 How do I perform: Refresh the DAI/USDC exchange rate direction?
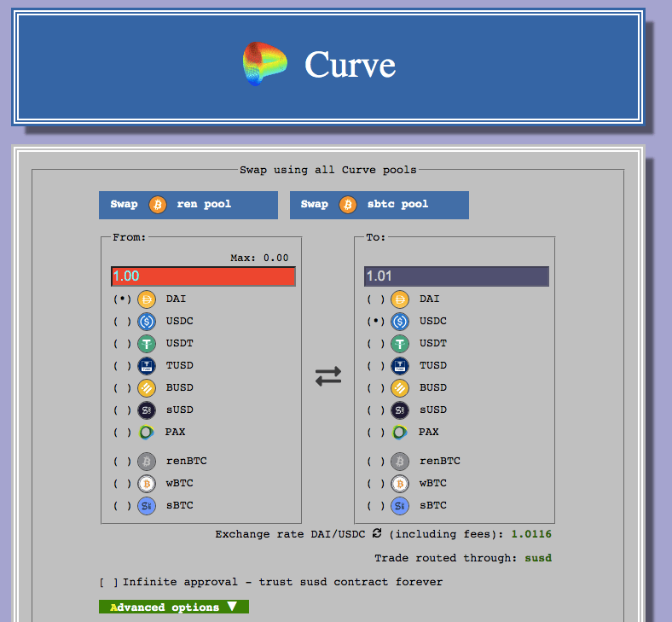377,533
